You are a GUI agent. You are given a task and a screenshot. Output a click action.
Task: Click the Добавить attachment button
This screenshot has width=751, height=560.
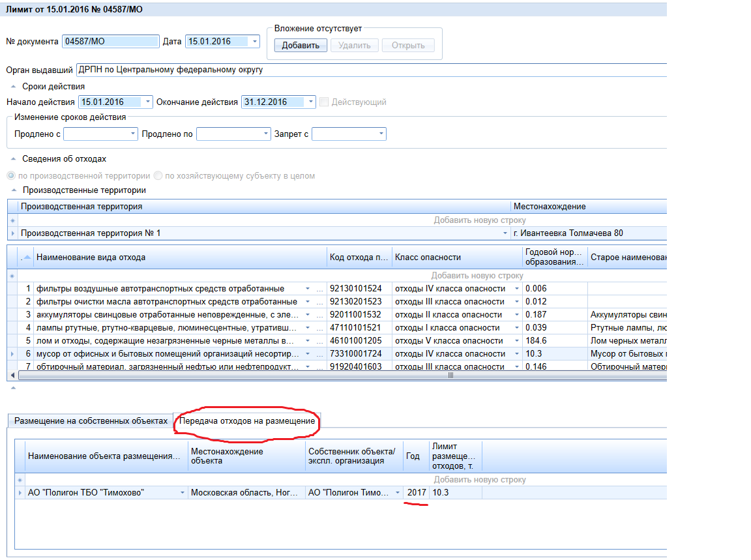coord(300,45)
